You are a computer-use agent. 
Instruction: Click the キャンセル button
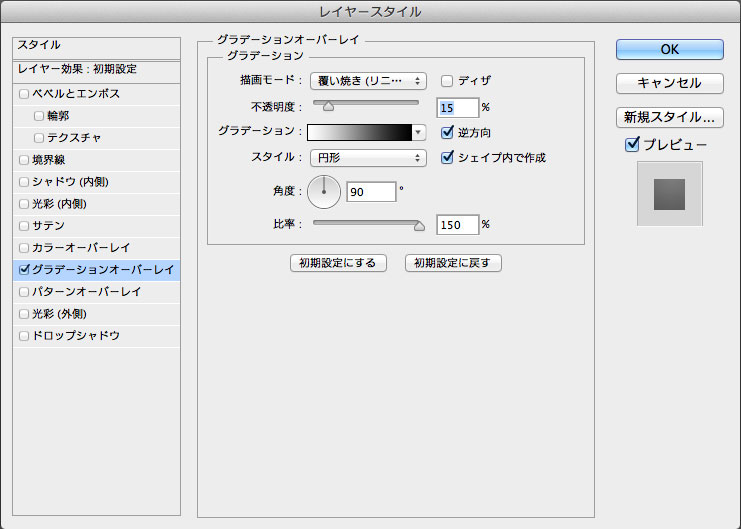coord(669,82)
